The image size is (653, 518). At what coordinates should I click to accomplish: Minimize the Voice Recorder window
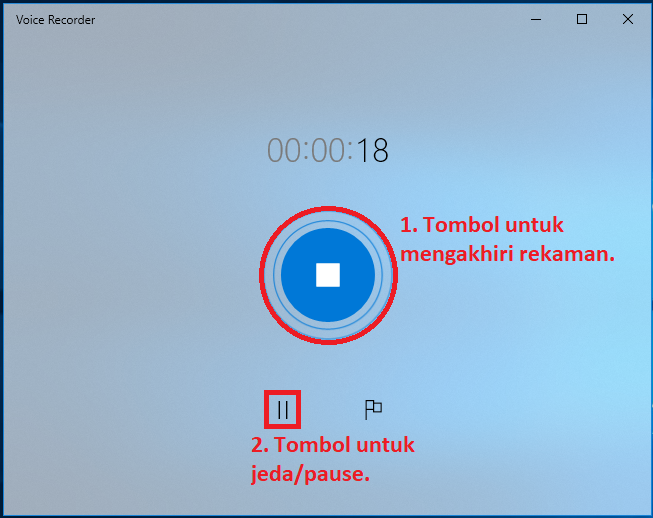(x=536, y=19)
